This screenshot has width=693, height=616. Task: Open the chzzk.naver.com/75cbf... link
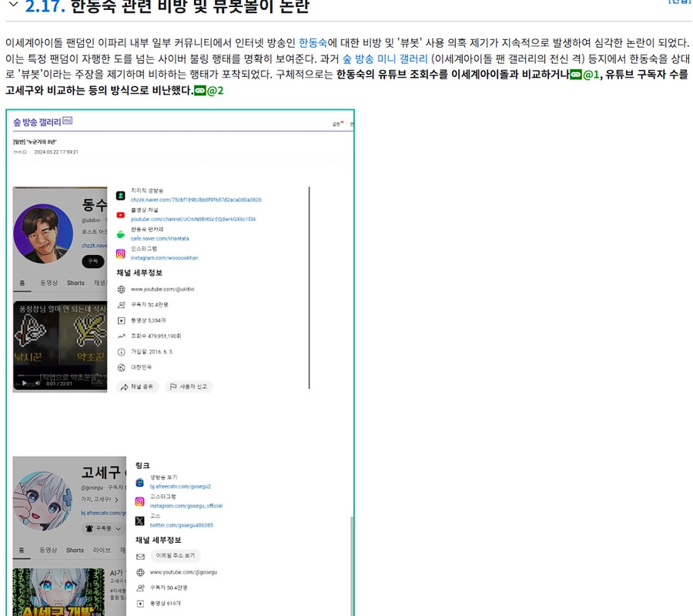(196, 199)
